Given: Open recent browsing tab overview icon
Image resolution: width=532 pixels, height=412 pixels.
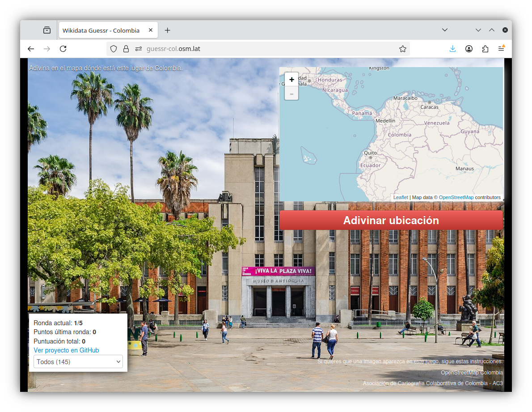Looking at the screenshot, I should [x=47, y=30].
